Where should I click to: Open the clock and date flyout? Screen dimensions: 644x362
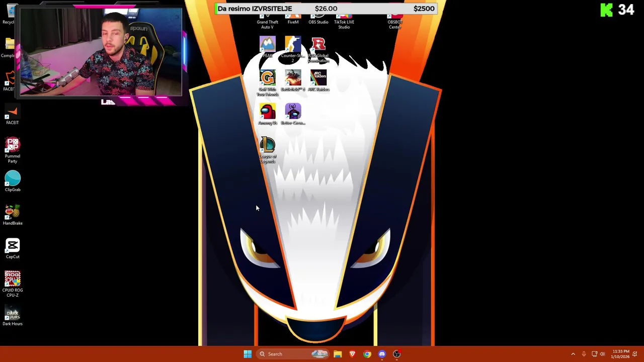(x=620, y=354)
